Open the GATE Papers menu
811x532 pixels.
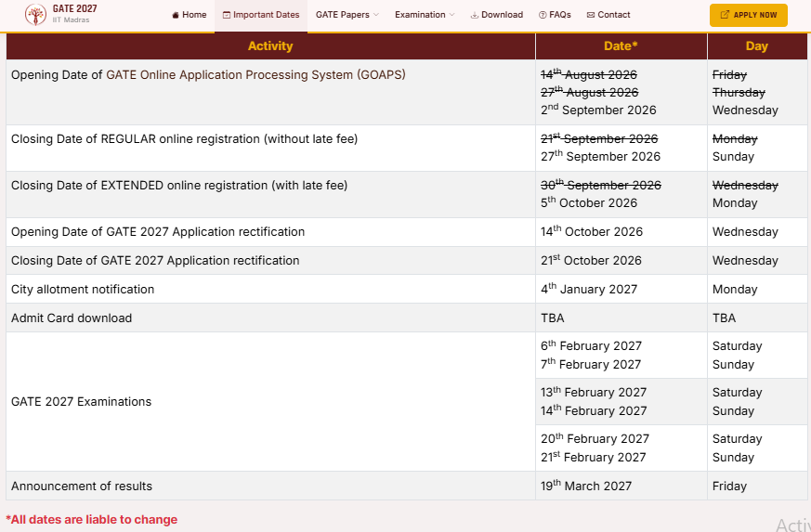point(347,15)
